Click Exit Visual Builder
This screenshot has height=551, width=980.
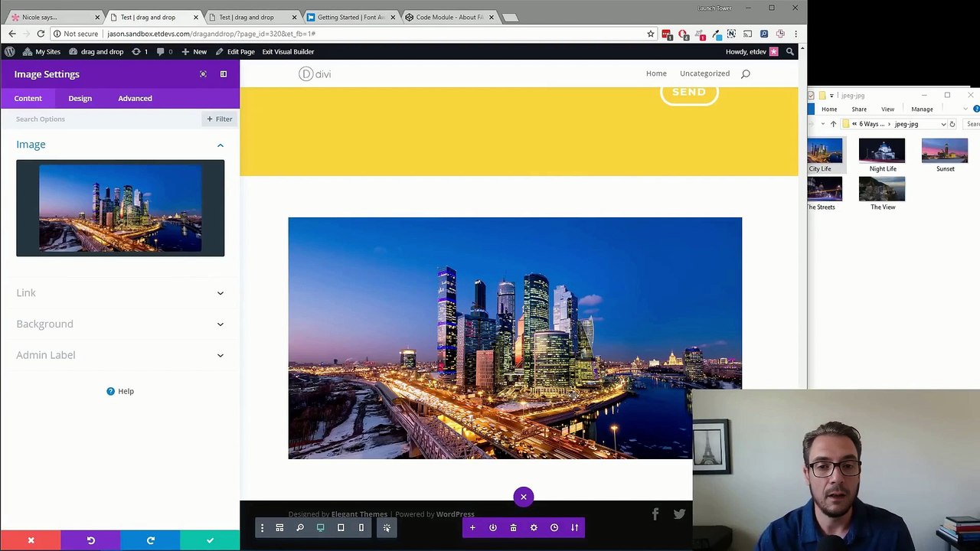pyautogui.click(x=288, y=51)
